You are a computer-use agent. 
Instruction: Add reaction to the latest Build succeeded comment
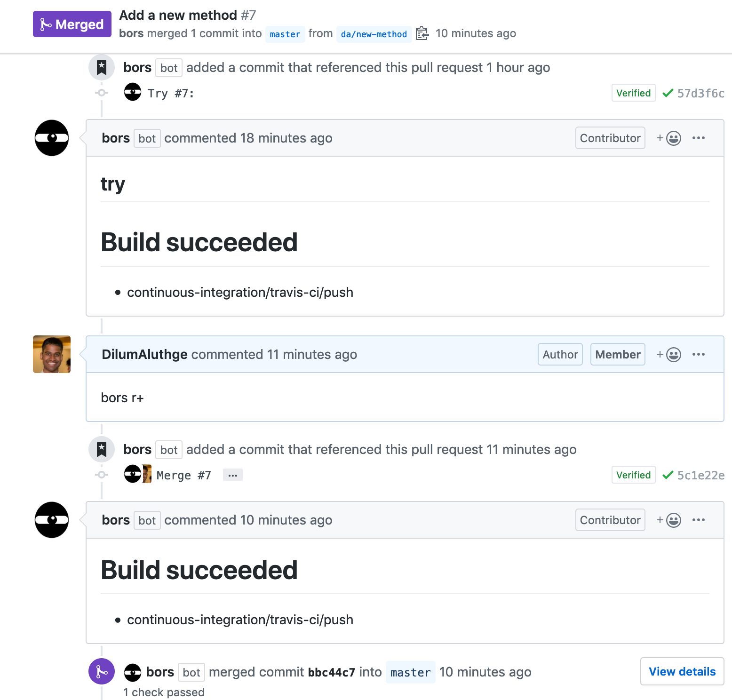[x=668, y=520]
